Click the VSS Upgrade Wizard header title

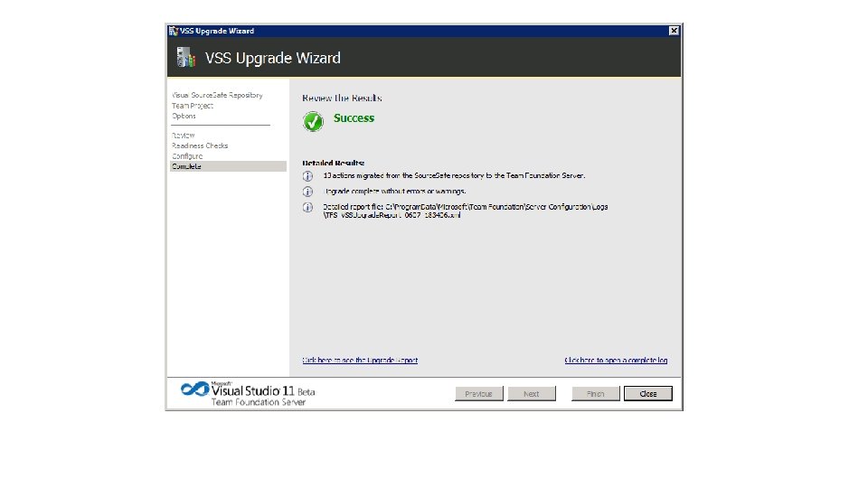(273, 58)
